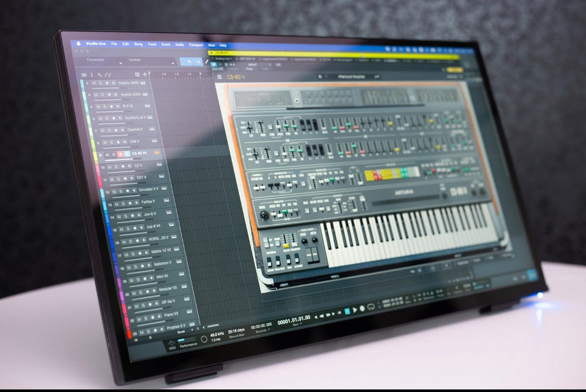
Task: Click the Stop transport button
Action: point(347,311)
